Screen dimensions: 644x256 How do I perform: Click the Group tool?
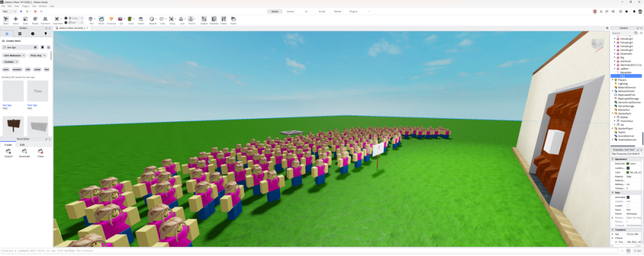[x=172, y=20]
